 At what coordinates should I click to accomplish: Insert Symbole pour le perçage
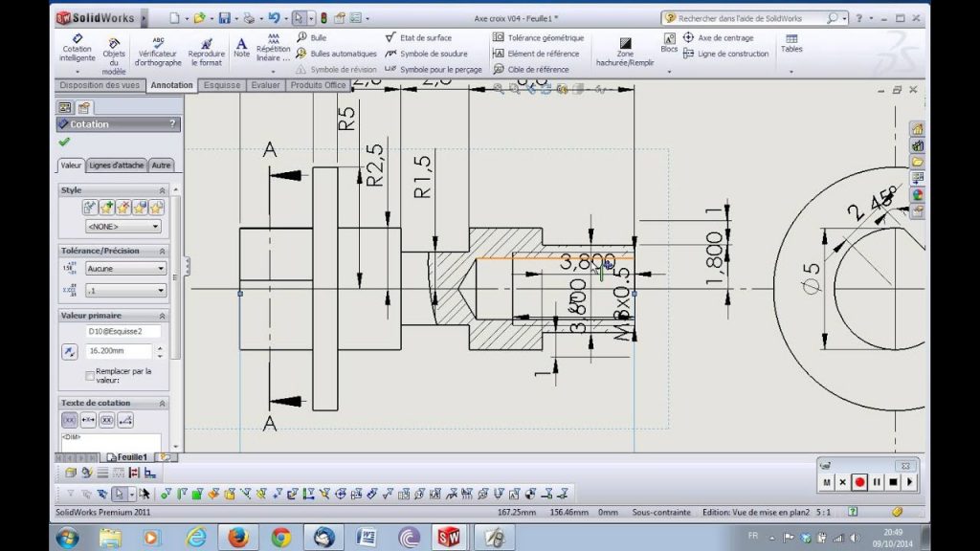click(434, 69)
